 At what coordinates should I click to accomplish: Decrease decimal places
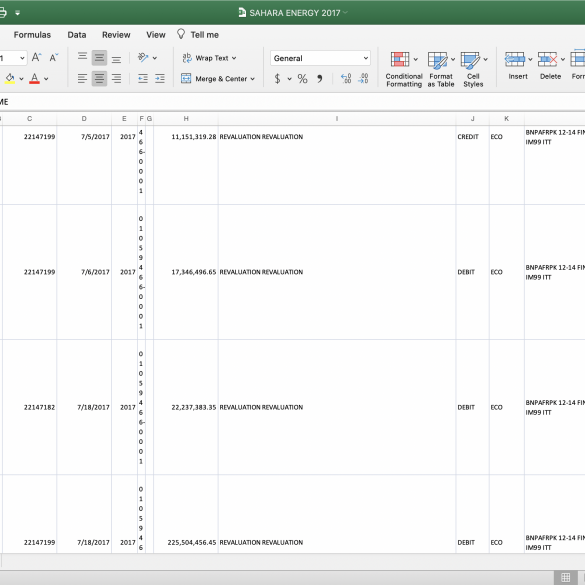click(x=363, y=78)
